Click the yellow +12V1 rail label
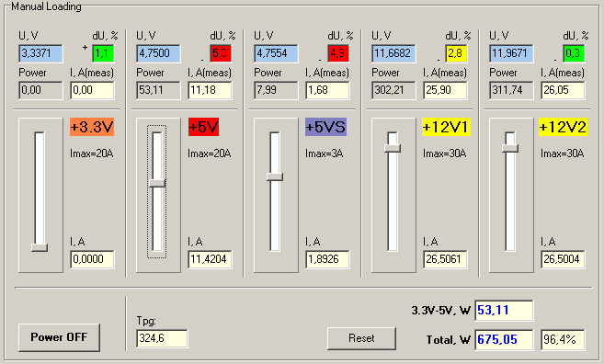The height and width of the screenshot is (364, 604). 446,127
